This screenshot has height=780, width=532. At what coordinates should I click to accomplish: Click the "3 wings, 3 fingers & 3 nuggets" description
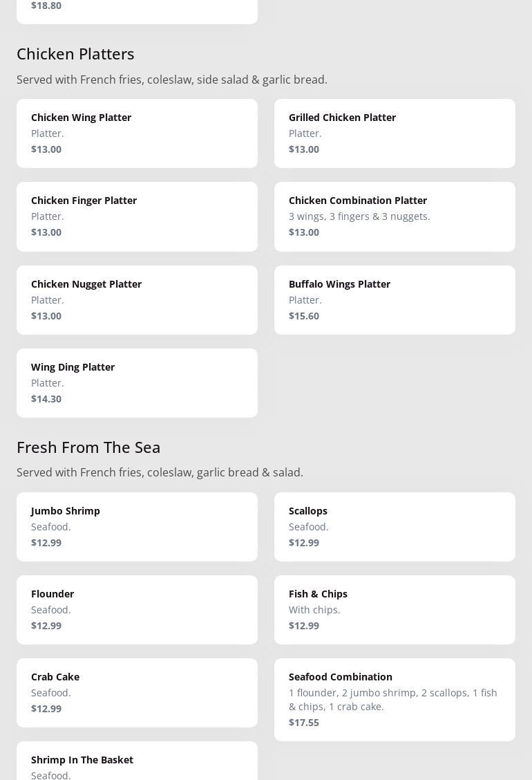click(359, 216)
